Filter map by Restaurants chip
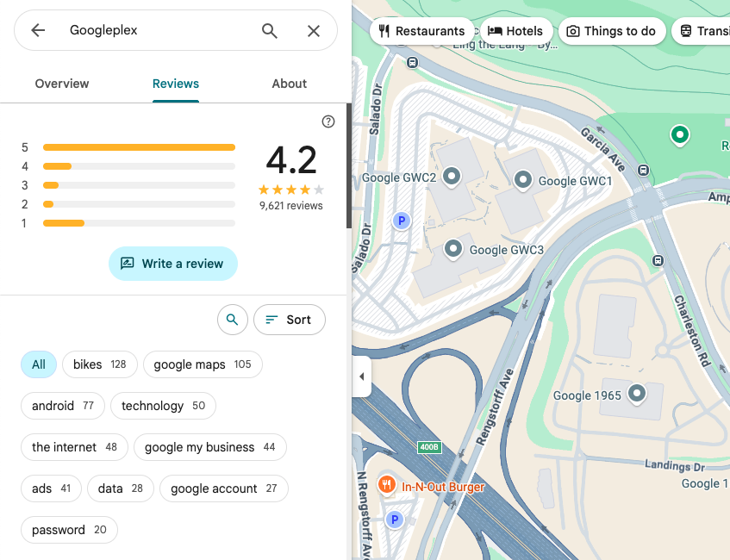The height and width of the screenshot is (560, 730). [421, 31]
